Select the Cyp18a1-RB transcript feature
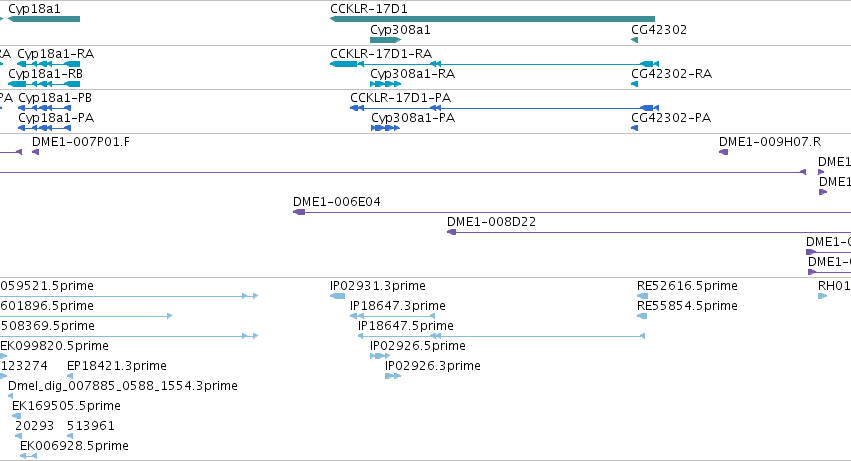 pos(44,84)
